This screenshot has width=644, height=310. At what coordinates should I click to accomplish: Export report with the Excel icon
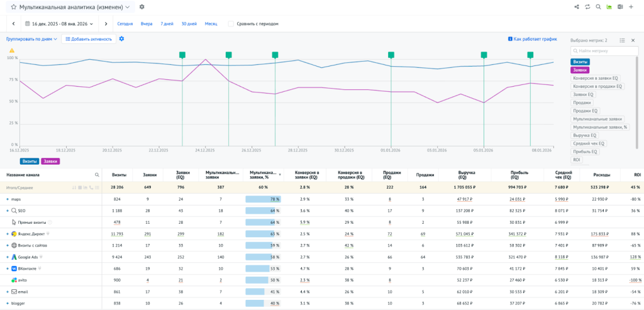(619, 7)
